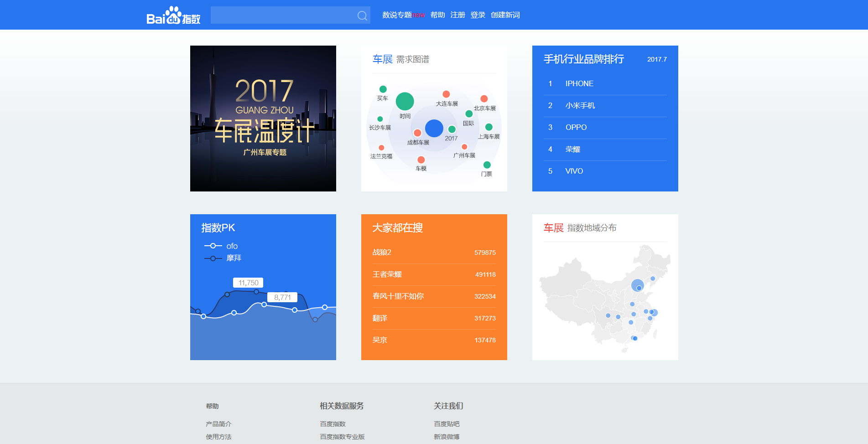This screenshot has width=868, height=444.
Task: Open 产品简介 footer link
Action: pyautogui.click(x=218, y=424)
